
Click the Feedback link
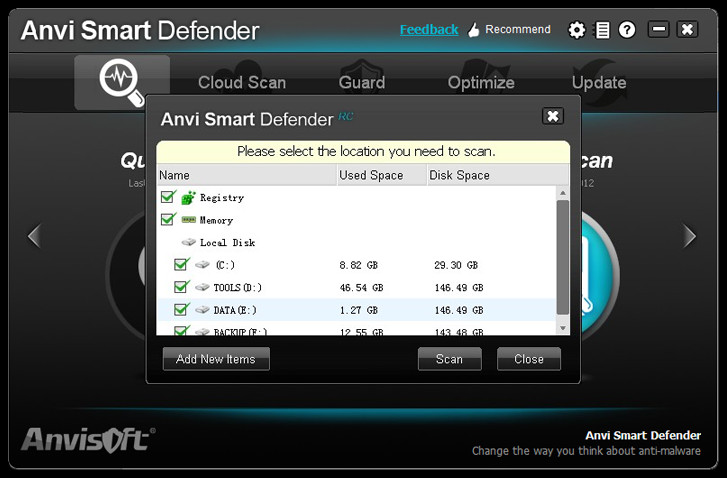[429, 30]
